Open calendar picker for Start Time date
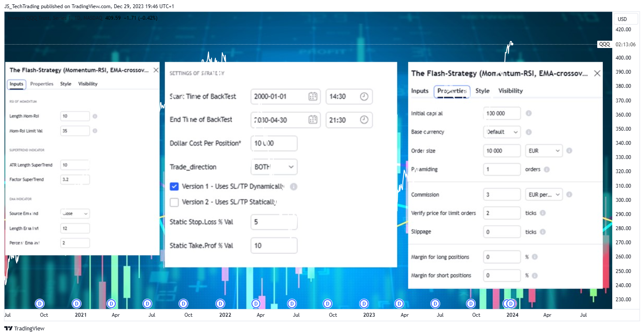This screenshot has height=336, width=644. [313, 96]
